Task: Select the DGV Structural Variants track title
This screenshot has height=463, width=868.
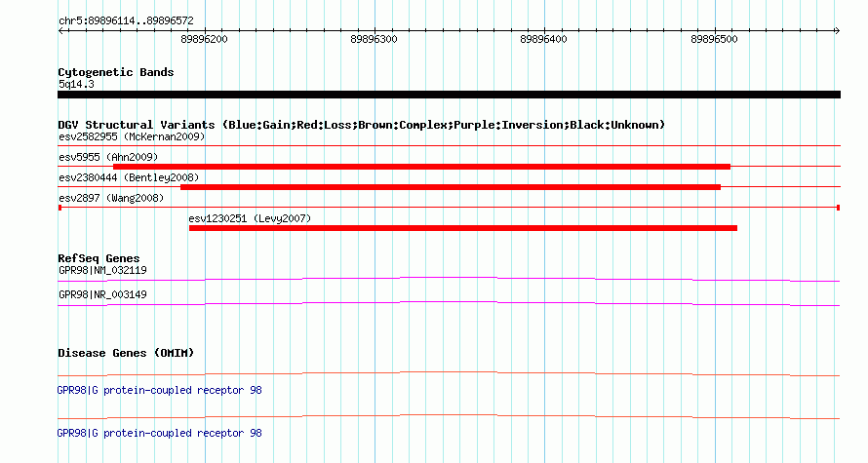Action: [x=362, y=125]
